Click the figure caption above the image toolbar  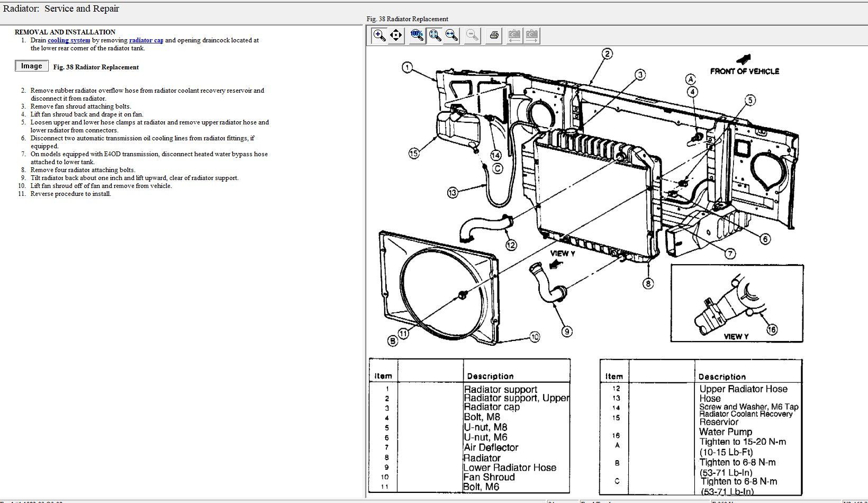click(x=407, y=19)
